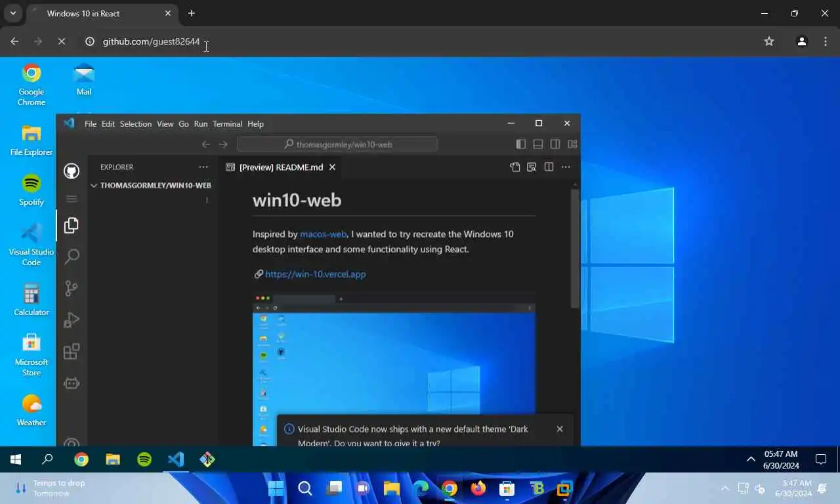Click the Show Source icon in editor toolbar
The height and width of the screenshot is (504, 840).
514,167
